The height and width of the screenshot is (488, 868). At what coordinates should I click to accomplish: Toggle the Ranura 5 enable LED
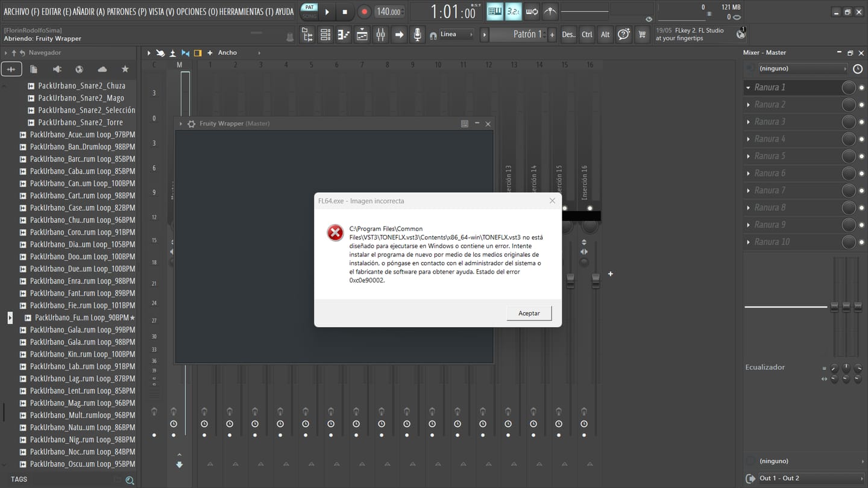(x=861, y=157)
